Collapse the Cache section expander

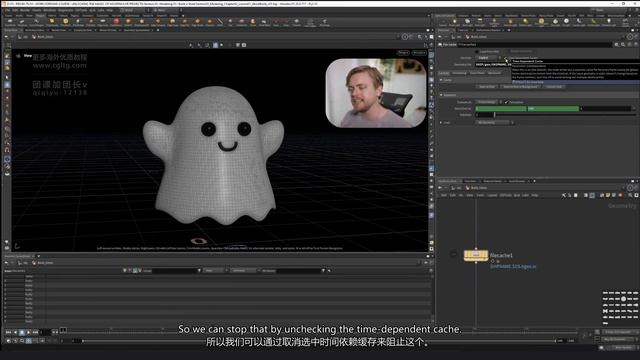[441, 80]
